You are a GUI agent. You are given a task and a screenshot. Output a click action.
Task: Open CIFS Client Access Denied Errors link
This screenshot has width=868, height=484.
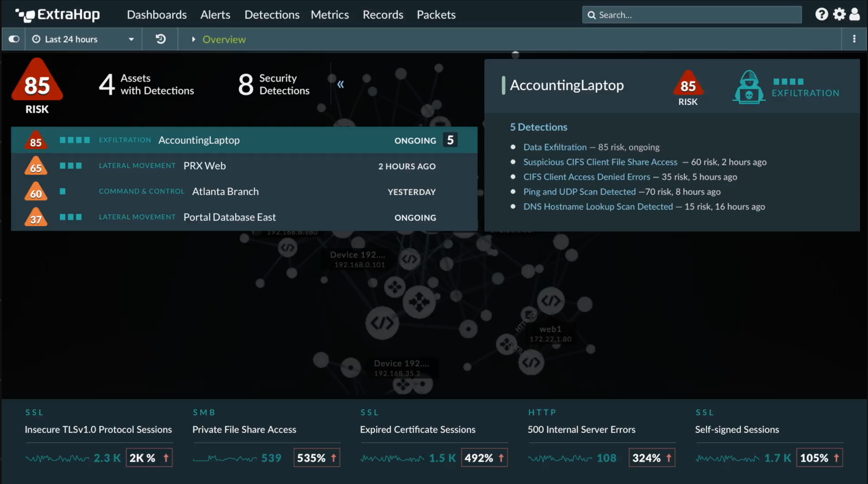(x=586, y=177)
